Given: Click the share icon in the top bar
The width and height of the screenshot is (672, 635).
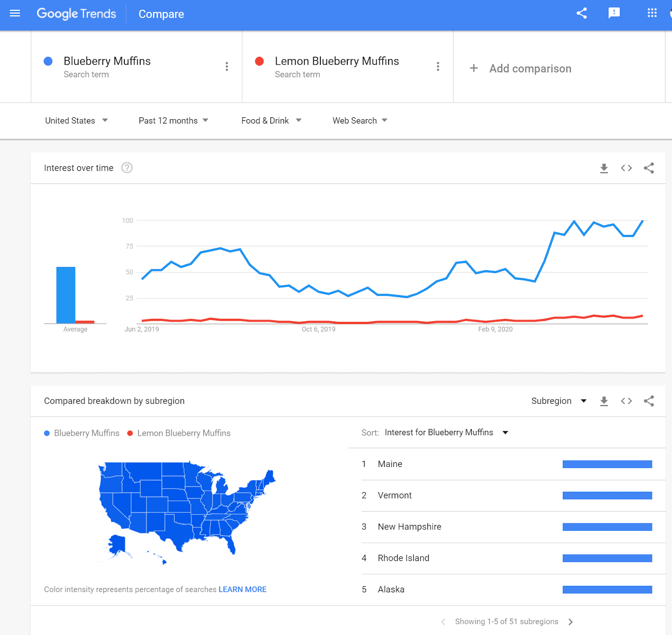Looking at the screenshot, I should click(581, 13).
